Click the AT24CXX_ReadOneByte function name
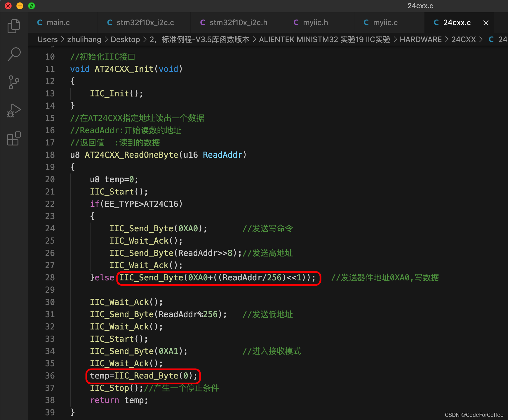The width and height of the screenshot is (508, 420). pyautogui.click(x=131, y=155)
